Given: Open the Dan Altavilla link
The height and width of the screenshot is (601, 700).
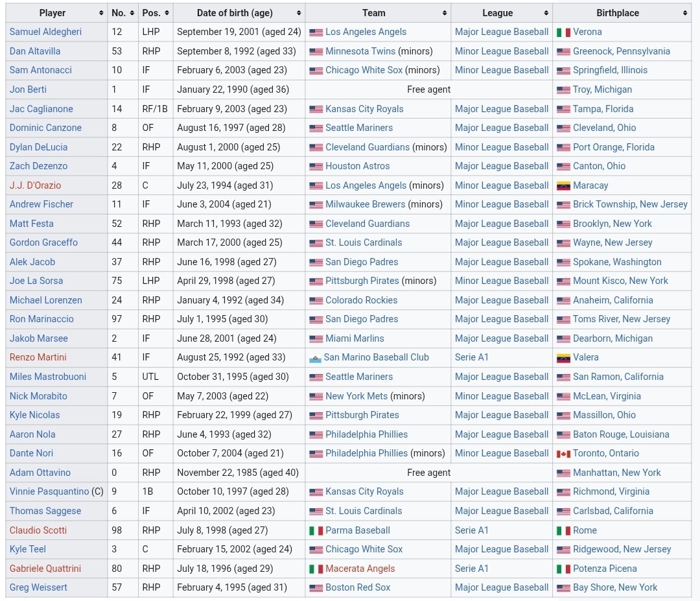Looking at the screenshot, I should (35, 51).
